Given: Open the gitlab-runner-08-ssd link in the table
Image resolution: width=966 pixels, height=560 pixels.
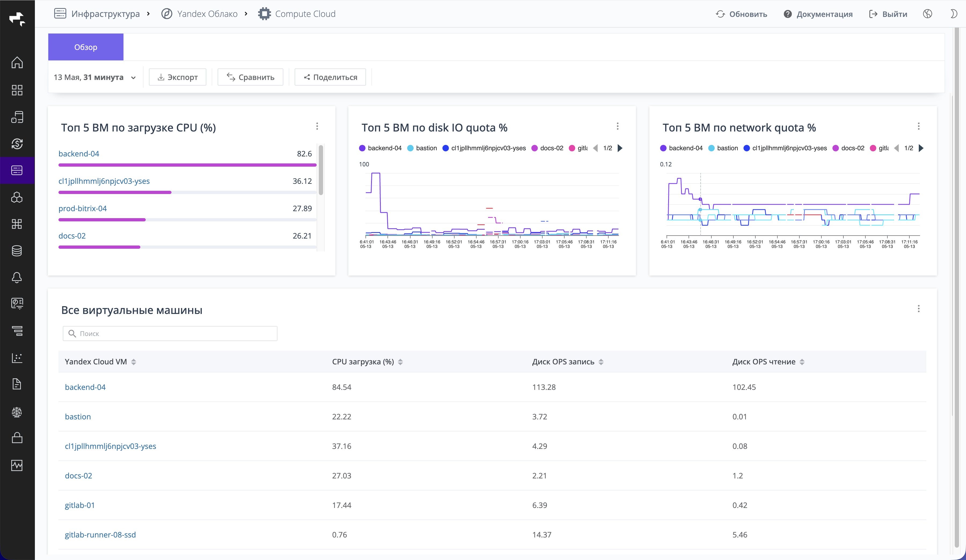Looking at the screenshot, I should coord(100,534).
